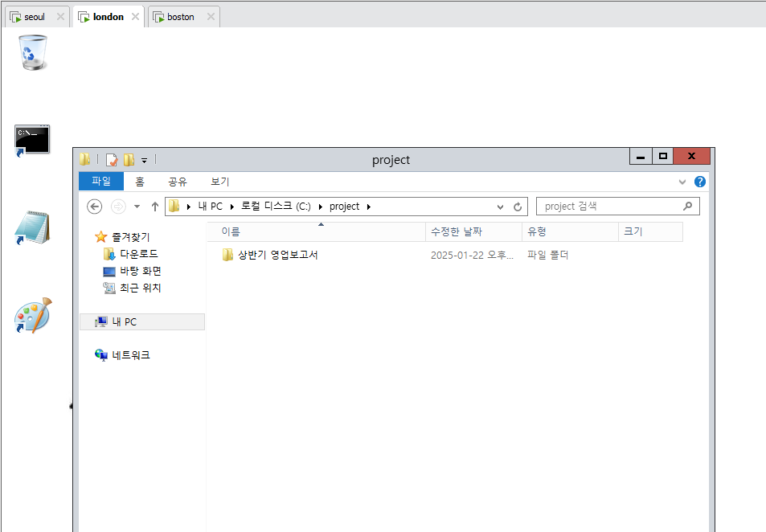Click the 2025-01-22 modified date cell
The width and height of the screenshot is (766, 532).
pyautogui.click(x=472, y=255)
